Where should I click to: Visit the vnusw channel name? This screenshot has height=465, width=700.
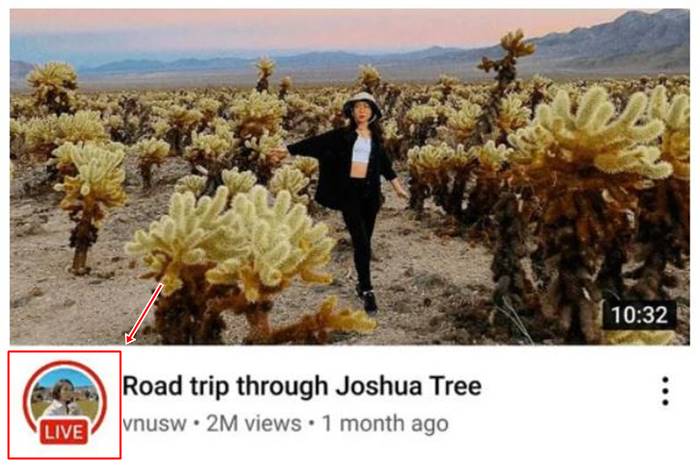click(154, 423)
